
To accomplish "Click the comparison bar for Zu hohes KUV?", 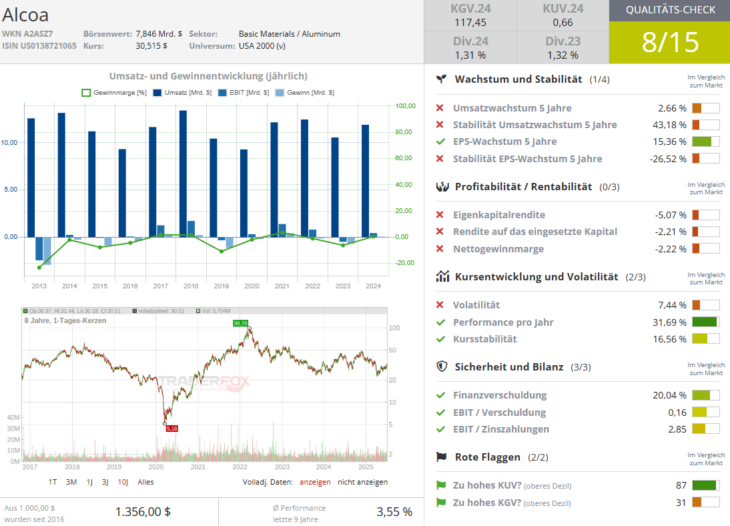I will coord(706,486).
